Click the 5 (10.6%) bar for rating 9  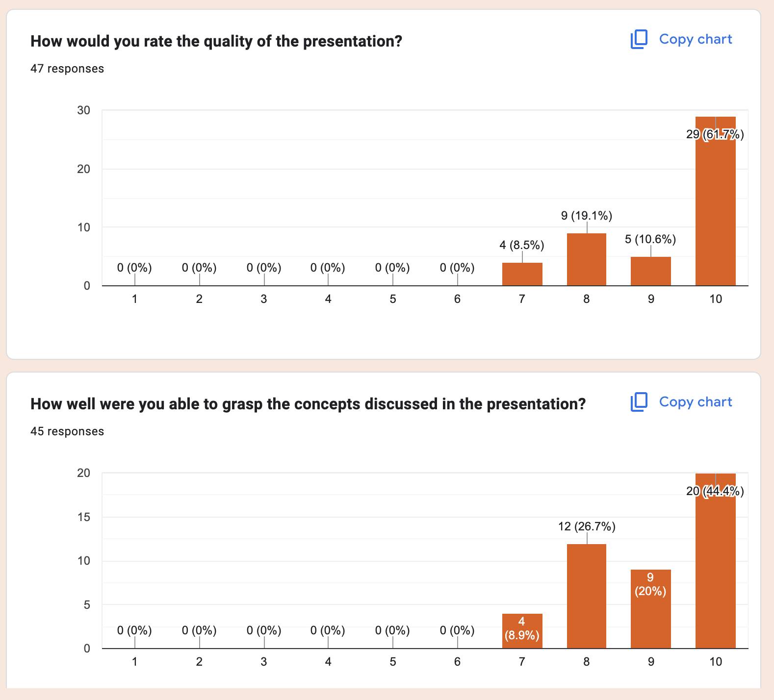[651, 271]
